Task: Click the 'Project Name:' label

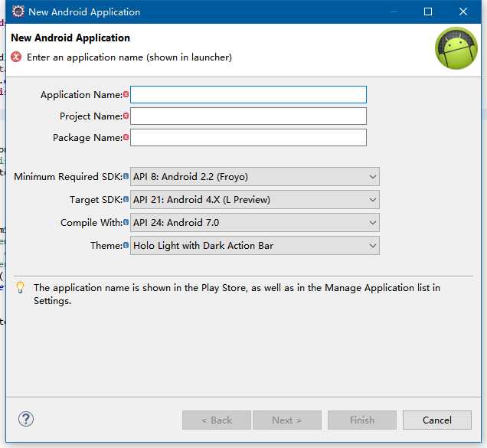Action: [91, 116]
